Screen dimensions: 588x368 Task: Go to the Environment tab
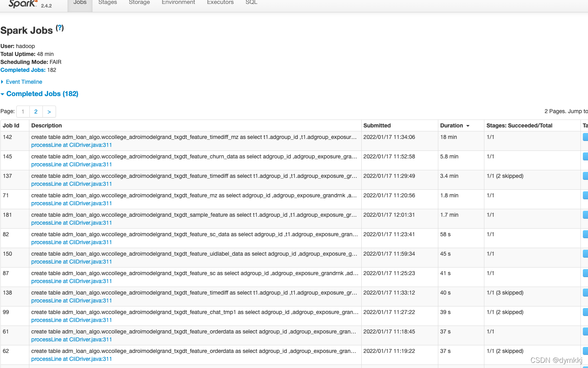(178, 3)
